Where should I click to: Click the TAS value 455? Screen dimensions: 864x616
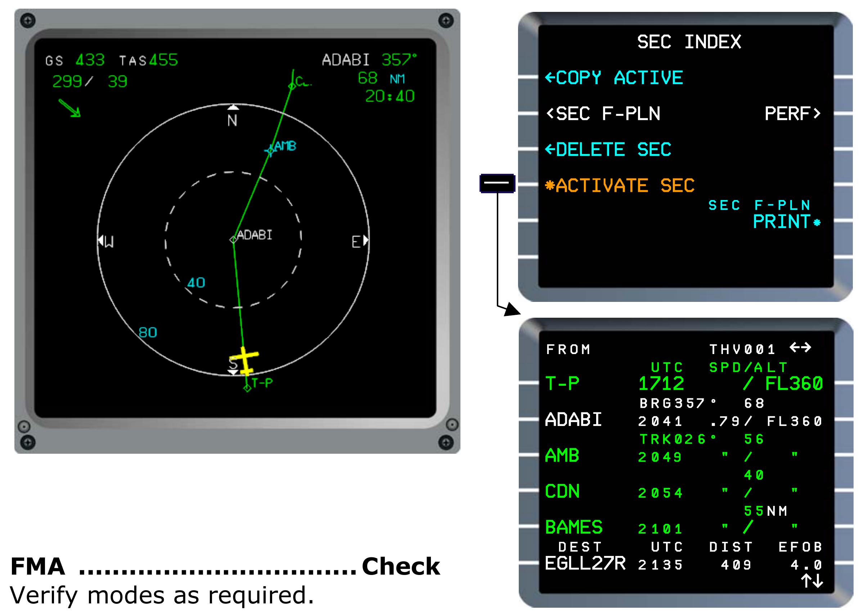[x=163, y=60]
